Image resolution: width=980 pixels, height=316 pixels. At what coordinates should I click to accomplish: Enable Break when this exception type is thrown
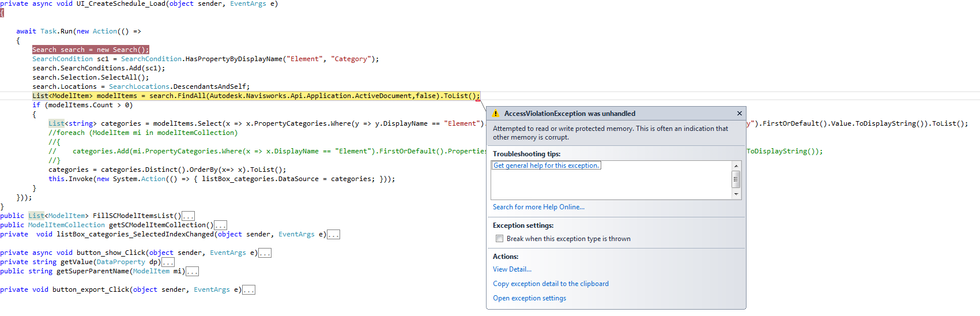500,239
